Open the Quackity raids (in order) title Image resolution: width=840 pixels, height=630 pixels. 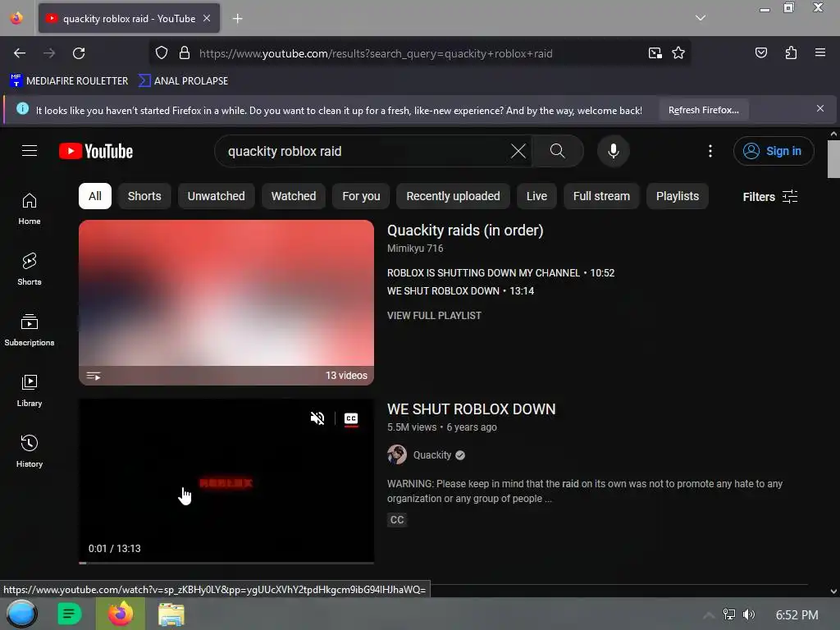(465, 231)
